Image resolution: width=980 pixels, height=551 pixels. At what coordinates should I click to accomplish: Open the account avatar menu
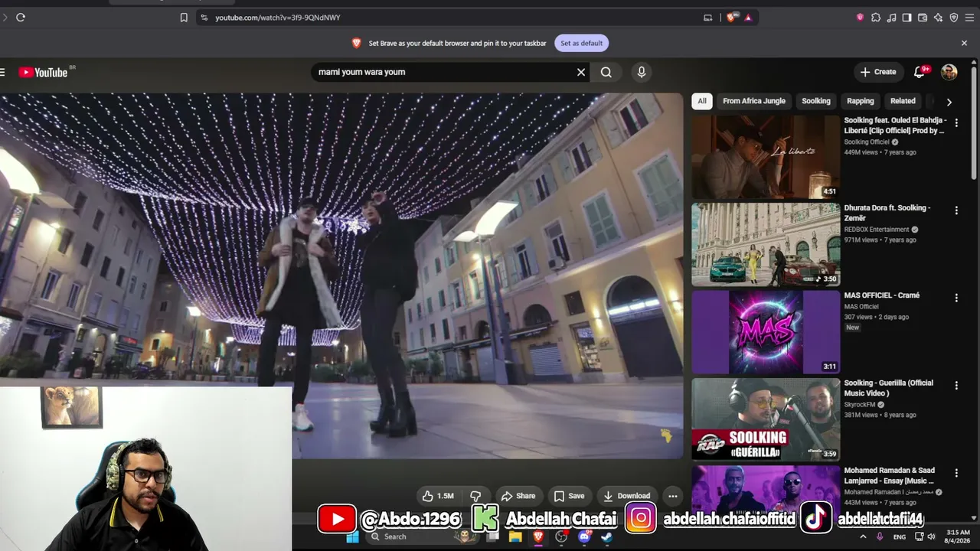pos(949,72)
